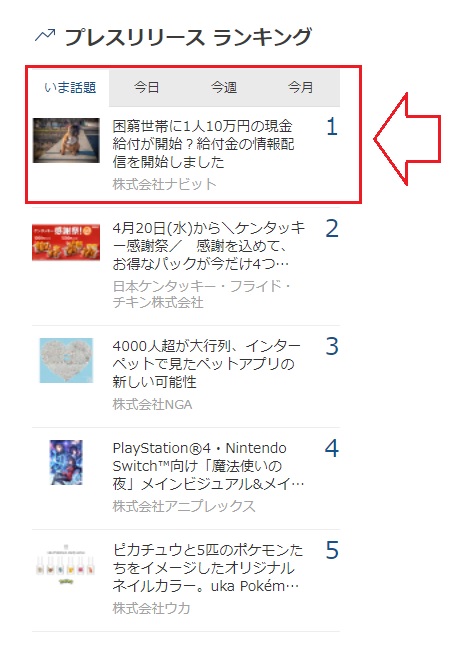Visit the 株式会社ウカ company link
473x667 pixels.
click(151, 608)
